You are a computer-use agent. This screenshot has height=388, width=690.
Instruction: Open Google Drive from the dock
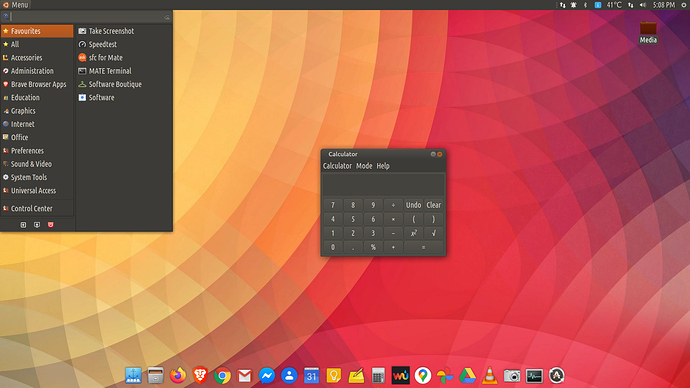[467, 375]
